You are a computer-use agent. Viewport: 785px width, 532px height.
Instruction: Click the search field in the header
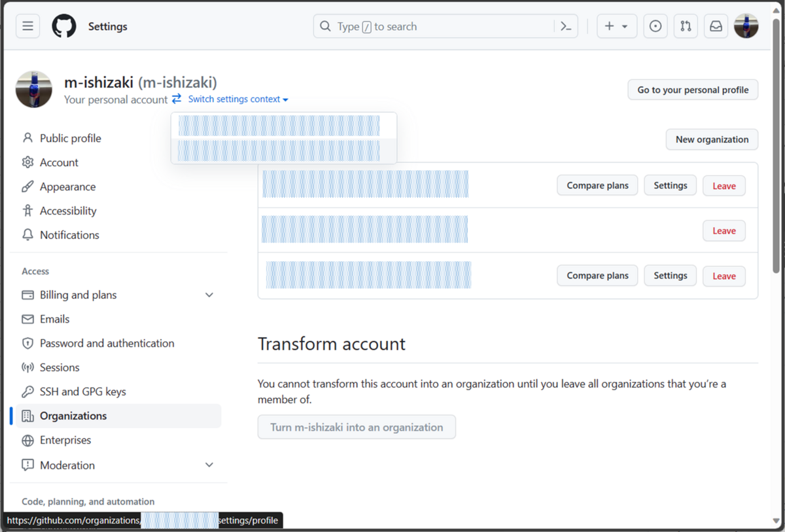click(425, 26)
